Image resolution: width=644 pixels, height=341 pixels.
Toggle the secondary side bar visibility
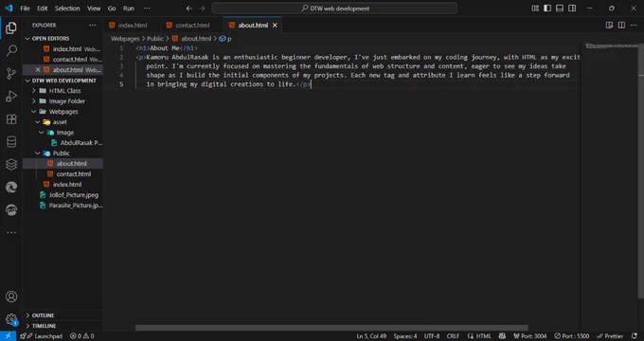[x=572, y=9]
